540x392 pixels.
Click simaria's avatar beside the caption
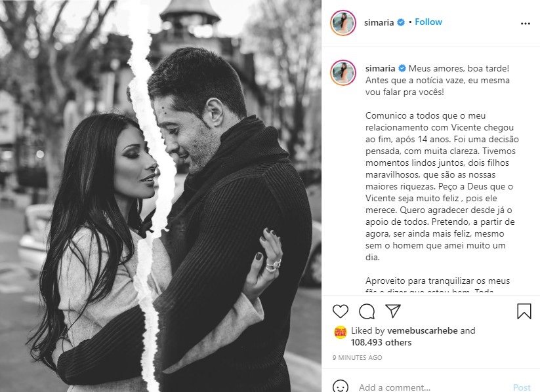[343, 73]
